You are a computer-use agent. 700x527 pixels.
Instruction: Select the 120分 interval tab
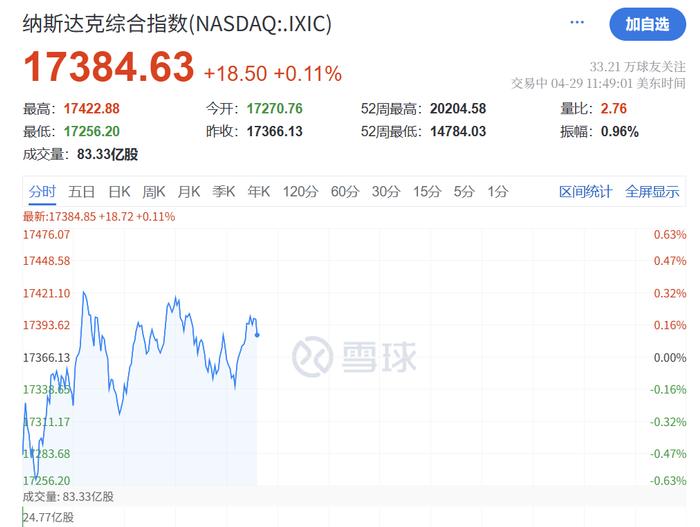[x=299, y=192]
